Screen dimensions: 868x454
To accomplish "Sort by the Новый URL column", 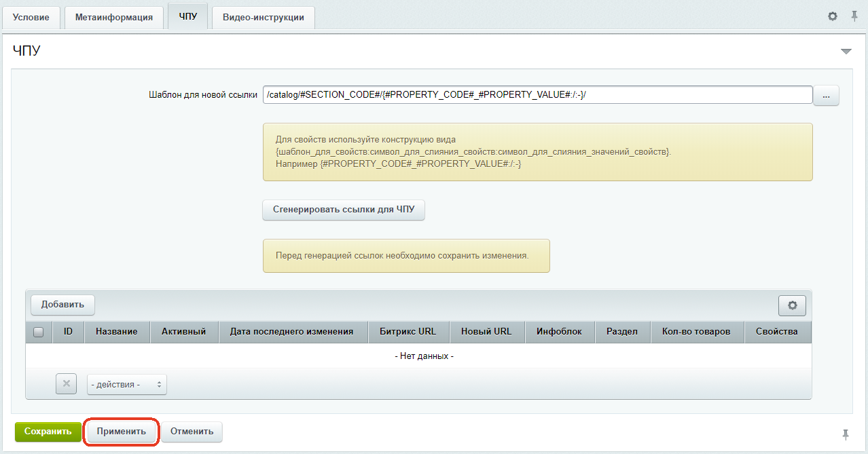I will [x=486, y=332].
